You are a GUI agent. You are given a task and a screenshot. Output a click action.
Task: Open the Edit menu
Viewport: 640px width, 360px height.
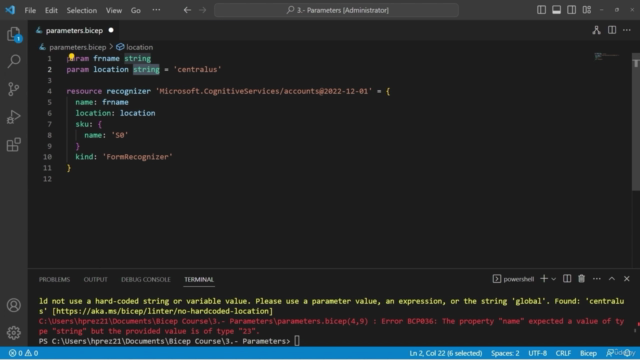51,10
